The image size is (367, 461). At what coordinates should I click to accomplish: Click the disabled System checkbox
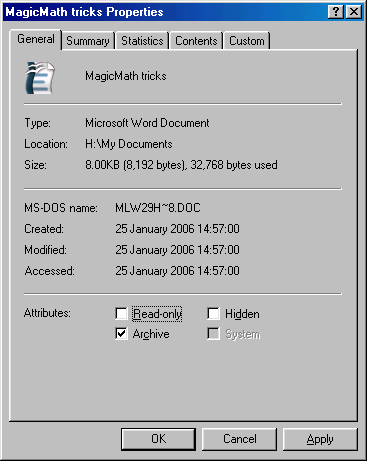coord(213,334)
